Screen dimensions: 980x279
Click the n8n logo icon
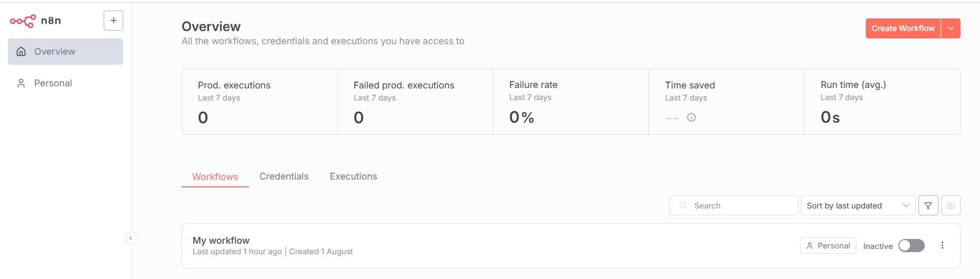point(23,21)
